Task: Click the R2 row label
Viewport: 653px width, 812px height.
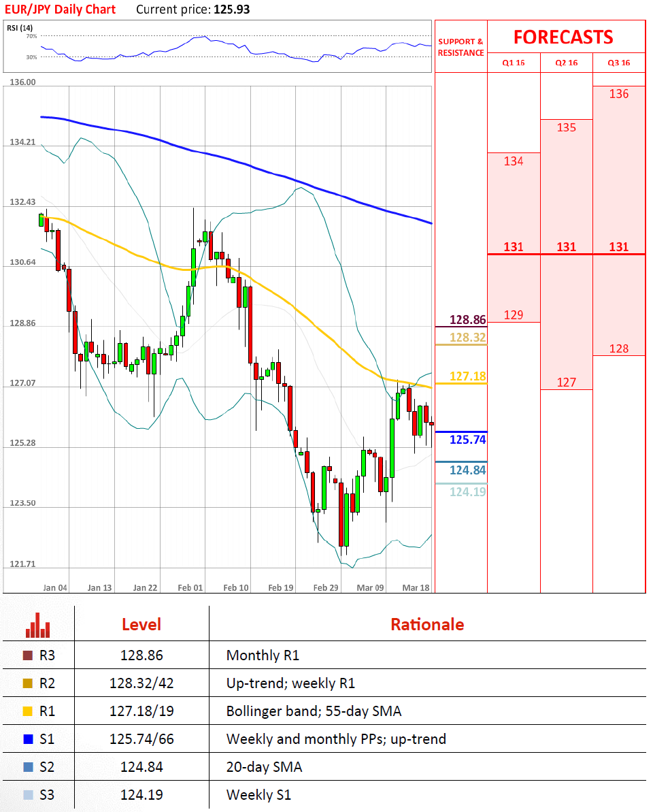Action: (x=47, y=683)
